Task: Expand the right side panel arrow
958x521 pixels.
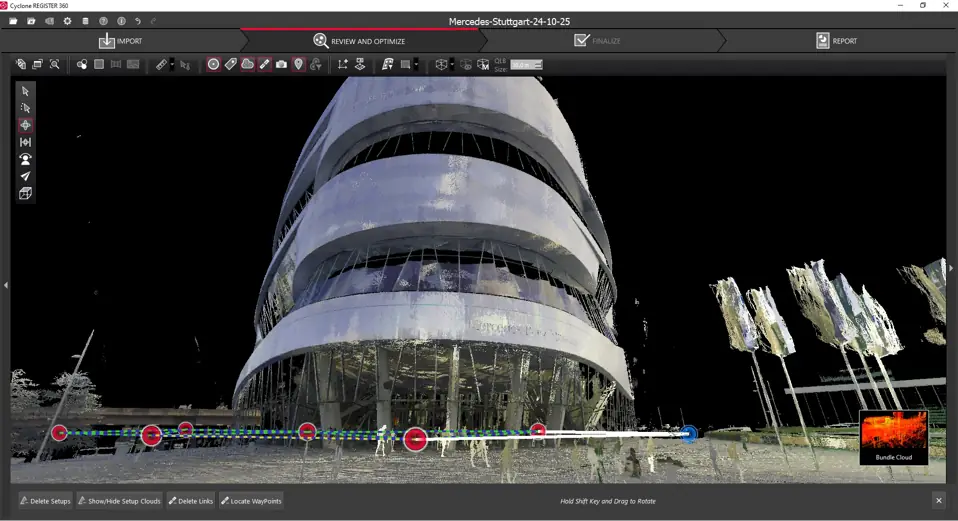Action: pos(951,268)
